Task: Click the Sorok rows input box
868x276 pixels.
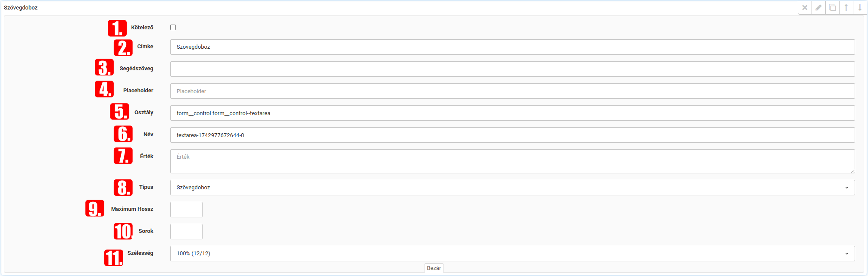Action: coord(186,232)
